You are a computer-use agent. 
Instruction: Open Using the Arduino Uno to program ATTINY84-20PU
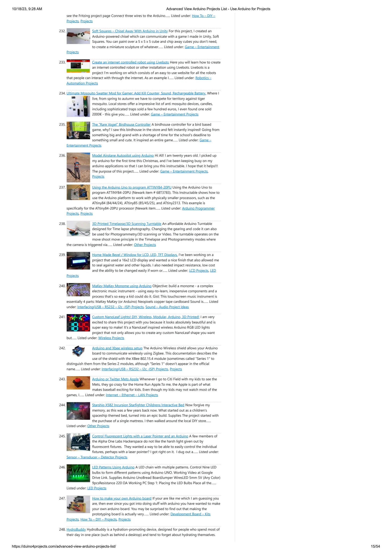point(132,187)
